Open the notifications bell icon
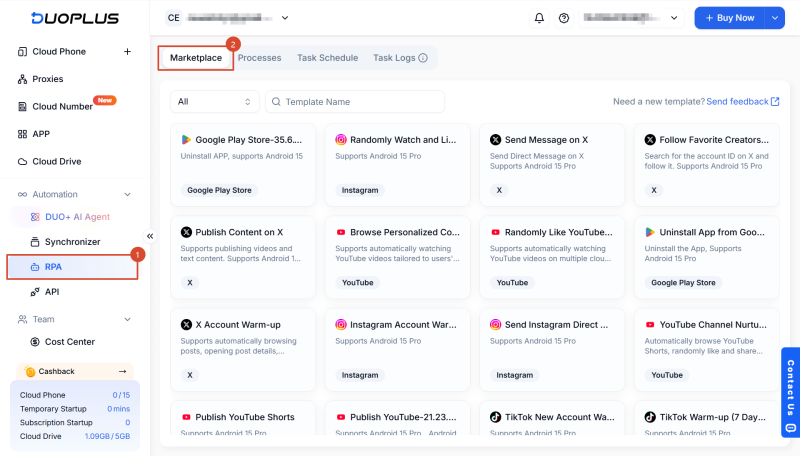800x456 pixels. point(539,18)
